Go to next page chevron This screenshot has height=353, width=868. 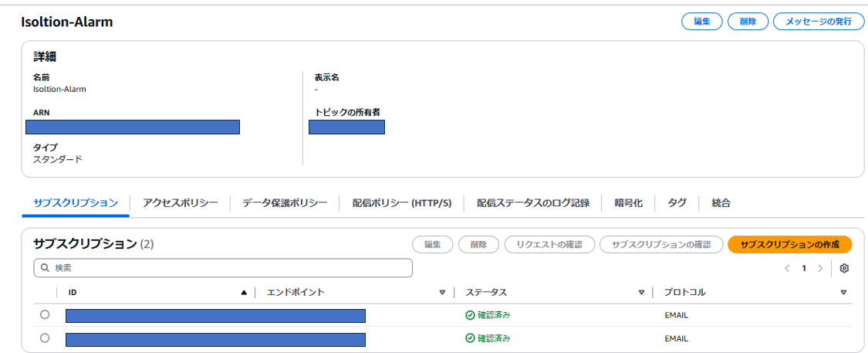tap(820, 268)
